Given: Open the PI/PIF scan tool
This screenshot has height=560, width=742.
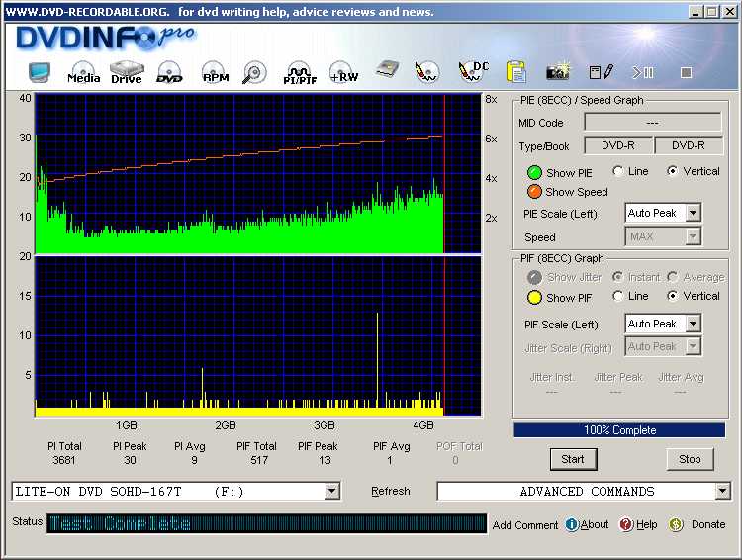Looking at the screenshot, I should [300, 73].
